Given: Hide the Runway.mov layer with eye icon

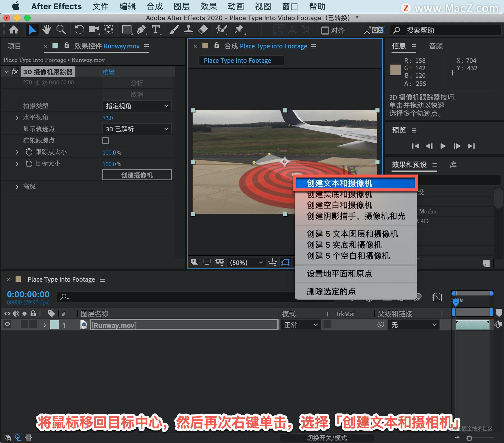Looking at the screenshot, I should point(7,325).
